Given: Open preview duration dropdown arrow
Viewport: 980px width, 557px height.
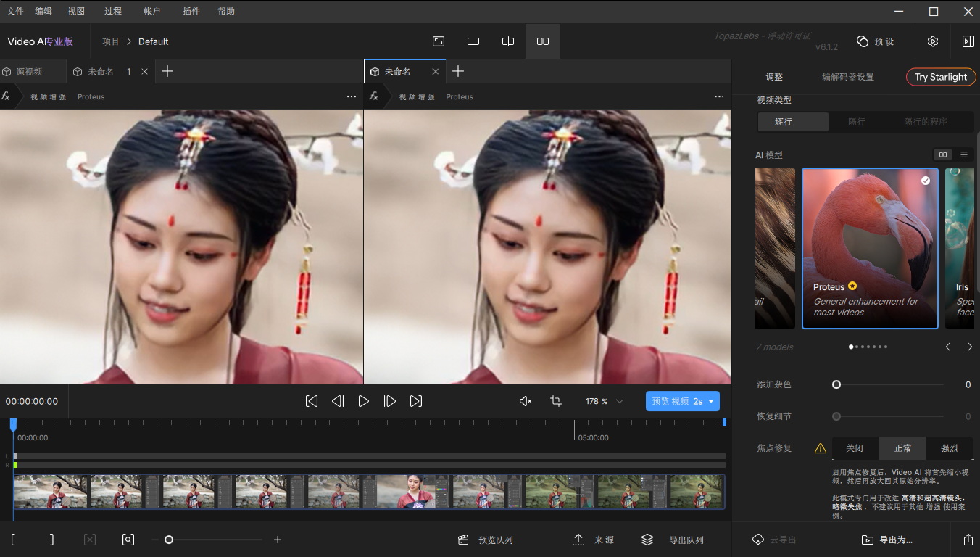Looking at the screenshot, I should (x=712, y=401).
